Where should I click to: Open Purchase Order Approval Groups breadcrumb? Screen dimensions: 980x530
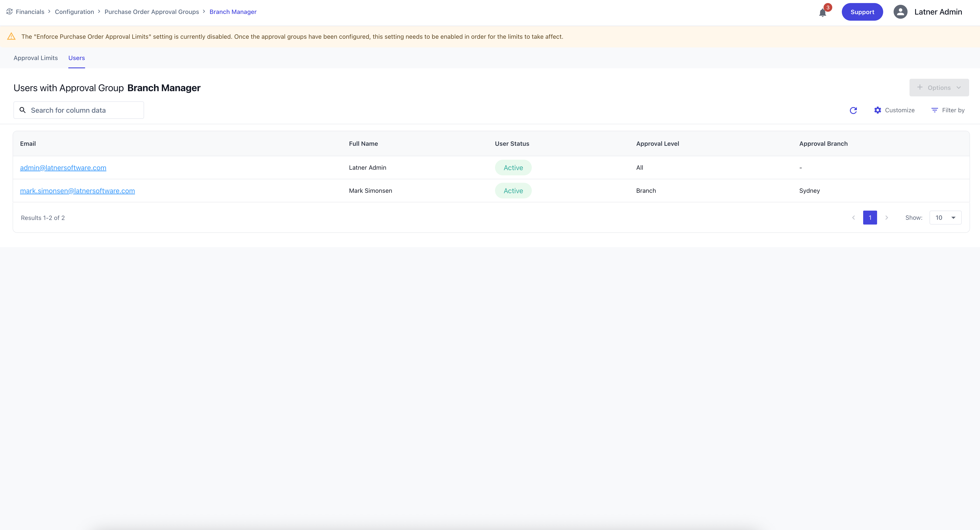[151, 12]
